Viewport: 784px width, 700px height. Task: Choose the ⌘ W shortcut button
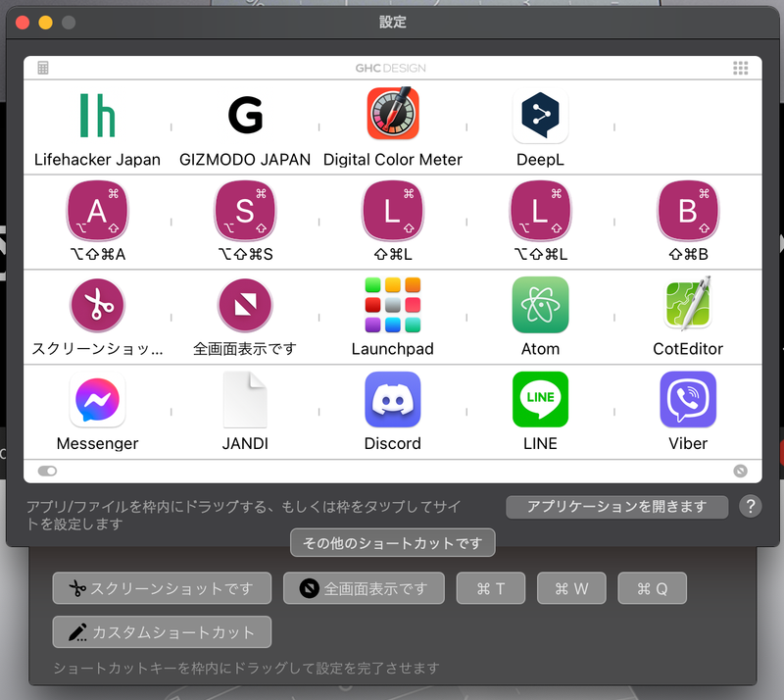[x=571, y=588]
